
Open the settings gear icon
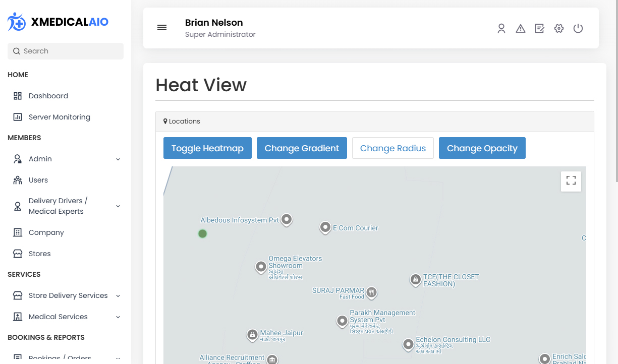coord(558,29)
